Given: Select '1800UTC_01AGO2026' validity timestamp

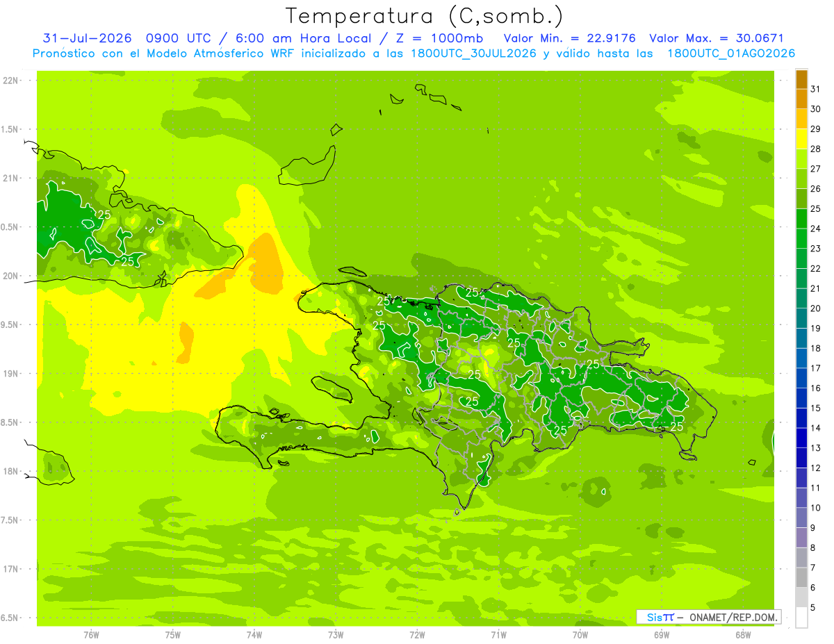Looking at the screenshot, I should (x=731, y=53).
